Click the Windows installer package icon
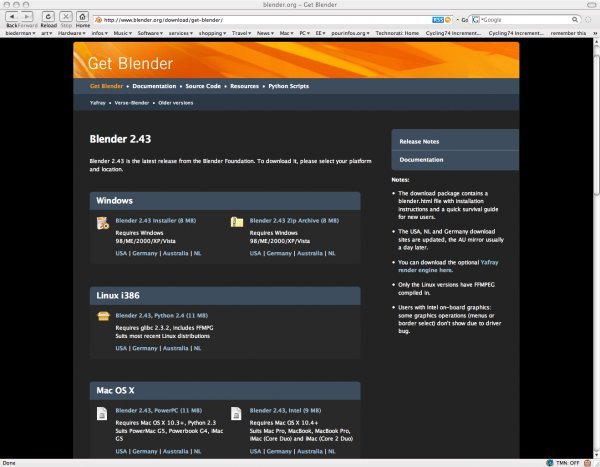This screenshot has height=467, width=600. pyautogui.click(x=103, y=223)
